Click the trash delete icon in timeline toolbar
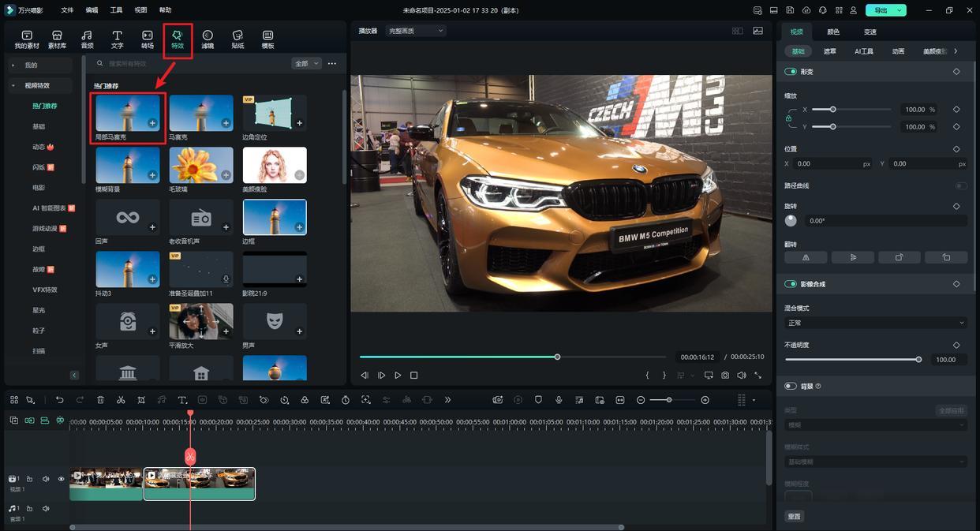Viewport: 980px width, 531px height. coord(100,400)
